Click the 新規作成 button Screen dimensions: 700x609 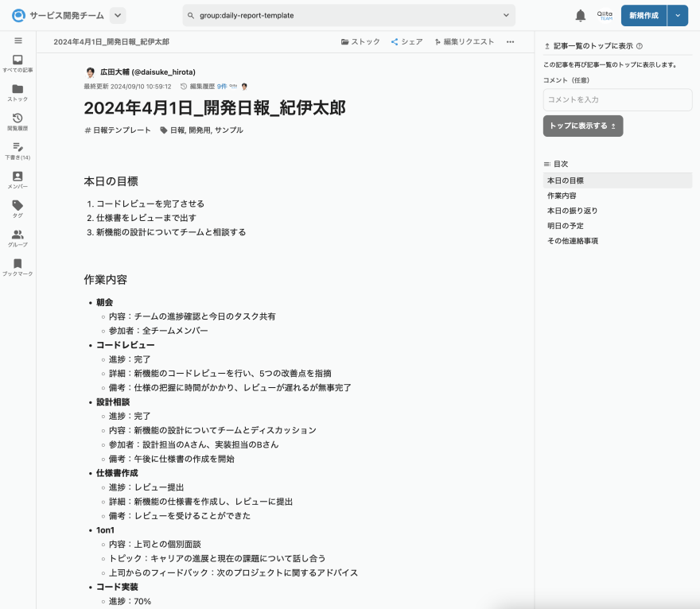point(644,16)
